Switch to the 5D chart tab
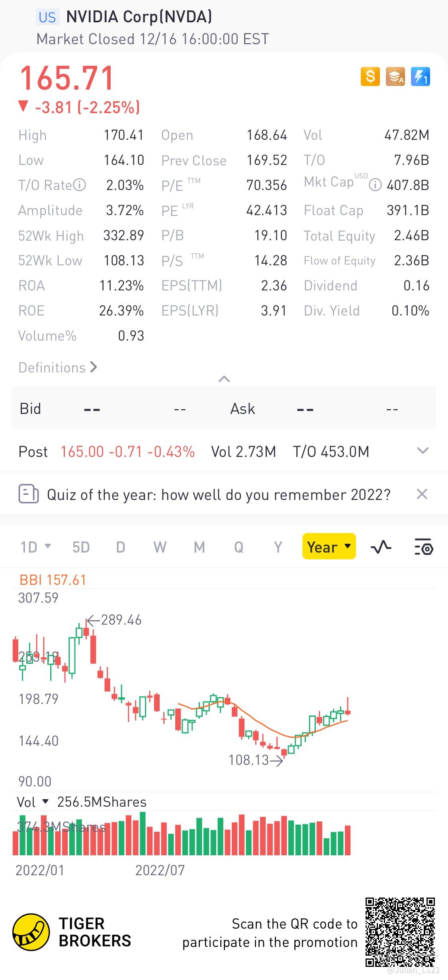This screenshot has height=980, width=448. click(81, 547)
